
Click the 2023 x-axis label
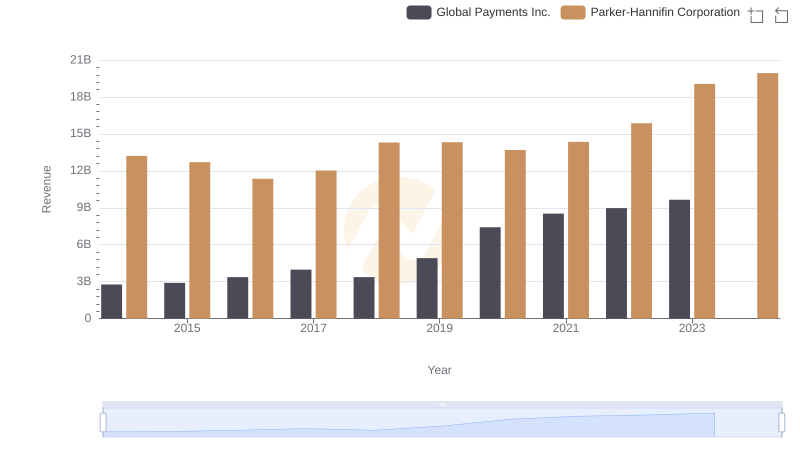pyautogui.click(x=692, y=328)
